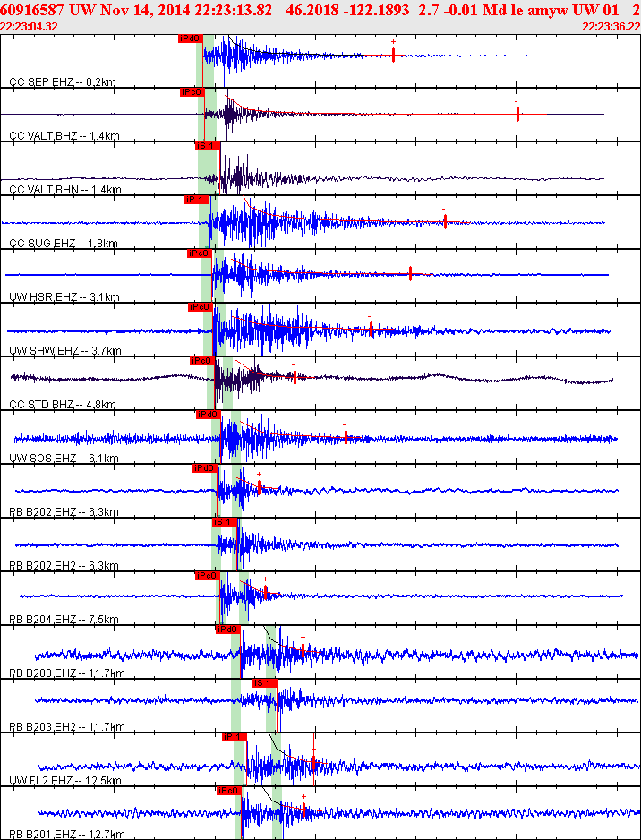Click the station label UW FL2 EHZ -- 12.5km
This screenshot has width=641, height=840.
coord(66,781)
